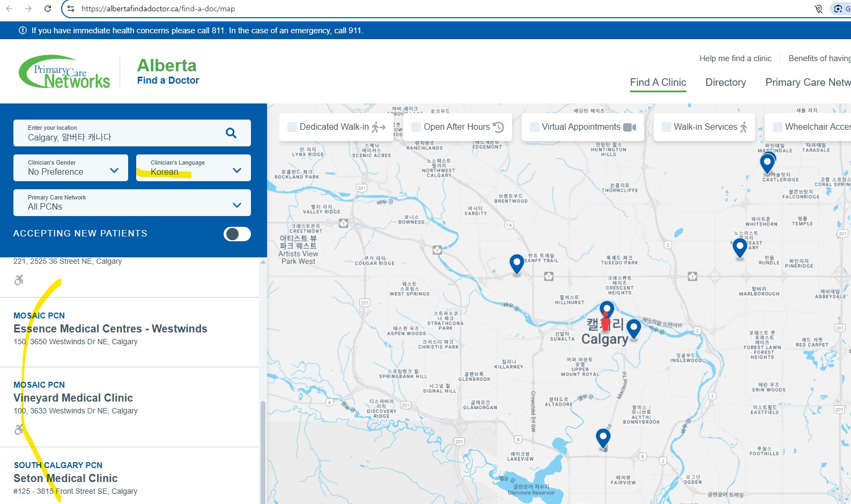Reload the page with browser refresh icon
Screen dimensions: 851x504
48,9
